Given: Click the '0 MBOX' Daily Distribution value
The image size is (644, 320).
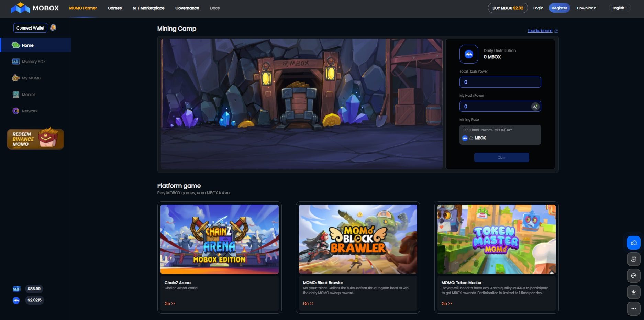Looking at the screenshot, I should [x=492, y=57].
